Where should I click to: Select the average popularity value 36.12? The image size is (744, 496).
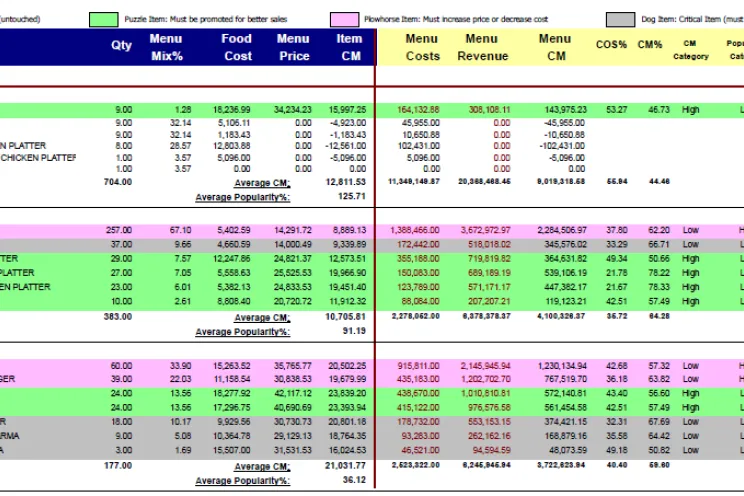354,480
